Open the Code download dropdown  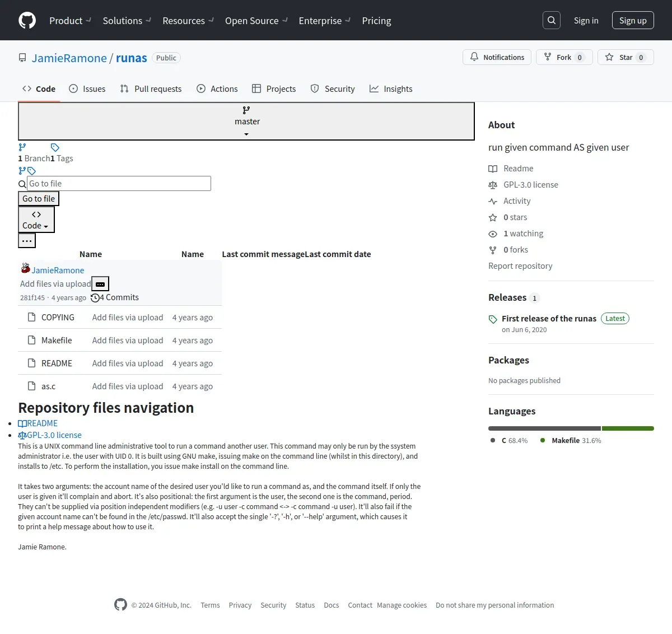[36, 220]
